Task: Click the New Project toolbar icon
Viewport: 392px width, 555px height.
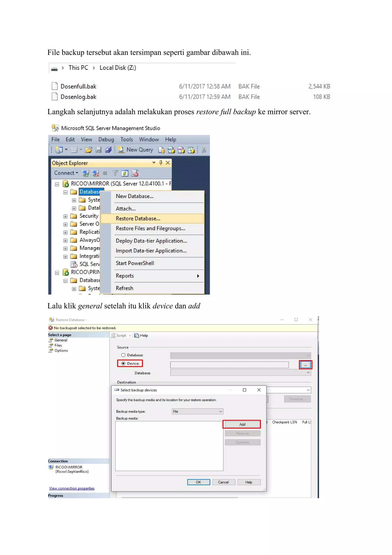Action: pos(59,150)
